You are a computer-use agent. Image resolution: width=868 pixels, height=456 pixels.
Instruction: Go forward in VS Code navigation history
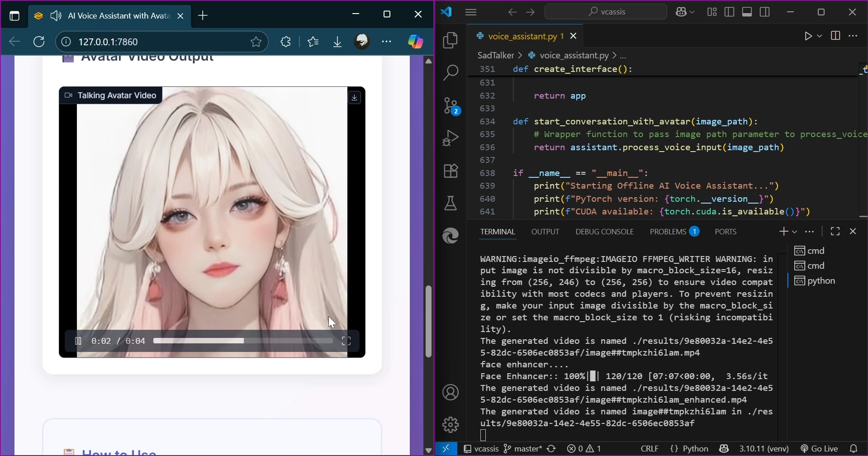[531, 12]
